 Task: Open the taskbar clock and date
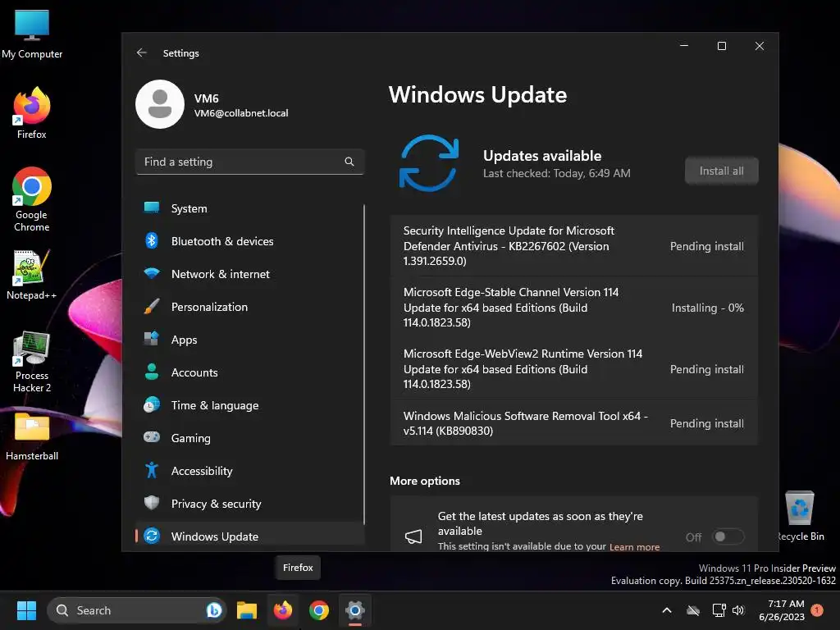click(782, 610)
